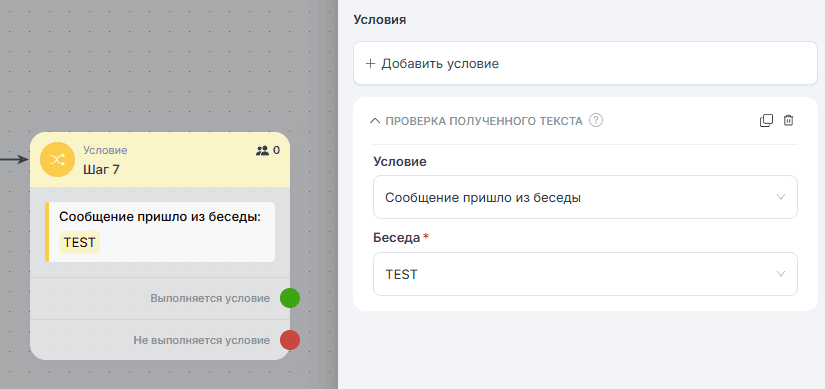Click the Сообщение пришло из беседы: text in node
The width and height of the screenshot is (825, 389).
(160, 217)
